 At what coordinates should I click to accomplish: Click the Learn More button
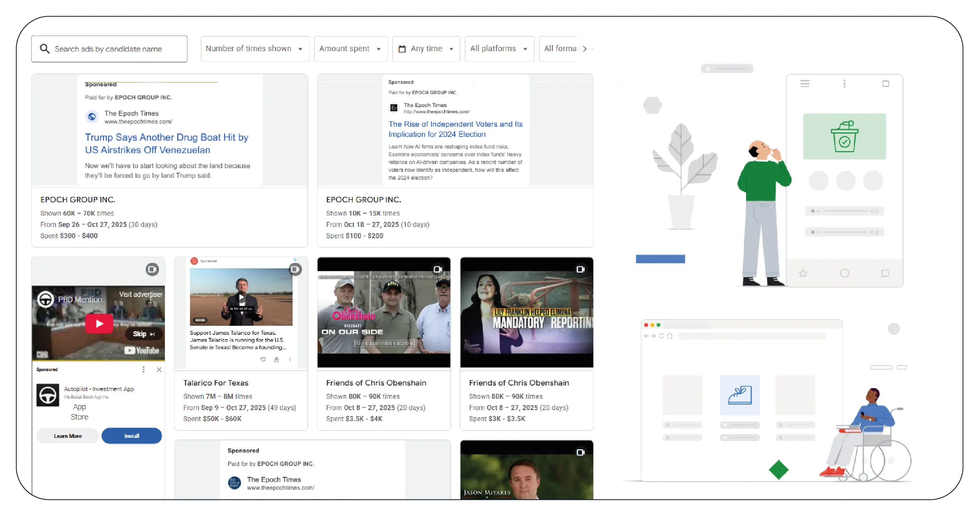point(68,436)
